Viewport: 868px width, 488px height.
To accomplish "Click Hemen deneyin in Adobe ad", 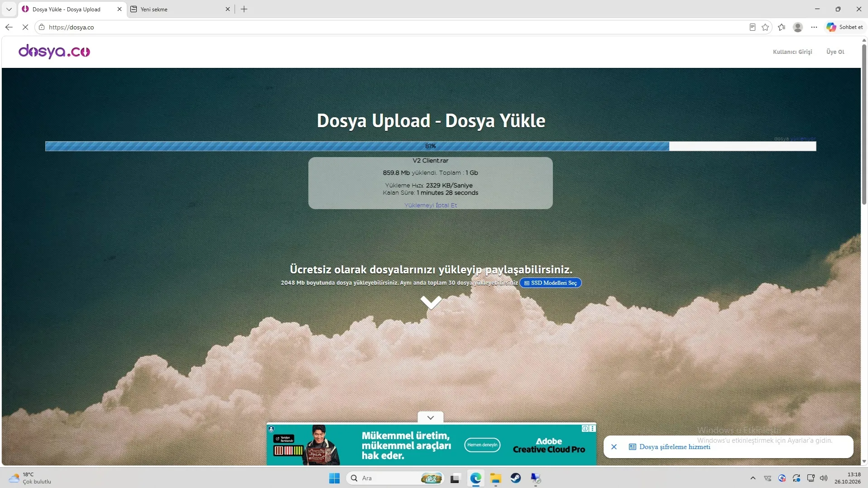I will pos(482,445).
